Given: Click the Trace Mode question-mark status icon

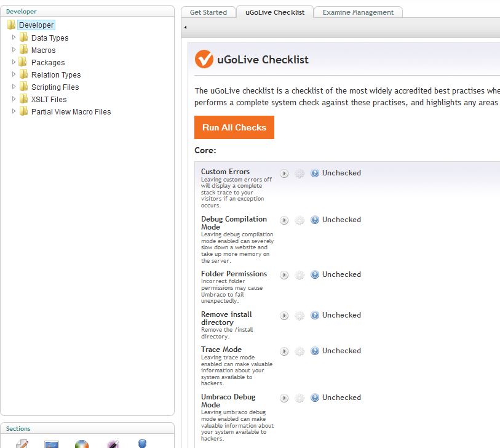Looking at the screenshot, I should coord(315,351).
